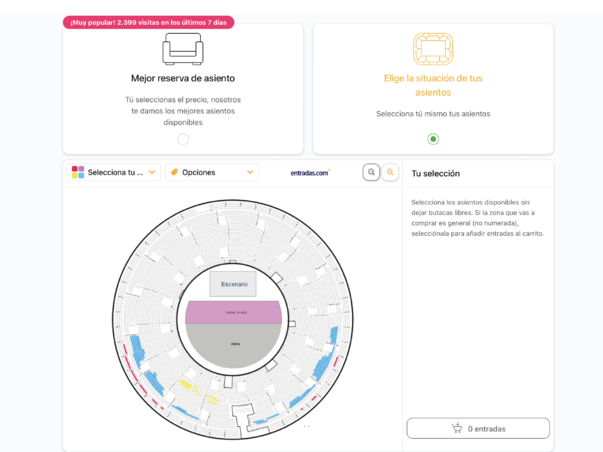Image resolution: width=603 pixels, height=452 pixels.
Task: Zoom out the seat map
Action: point(371,172)
